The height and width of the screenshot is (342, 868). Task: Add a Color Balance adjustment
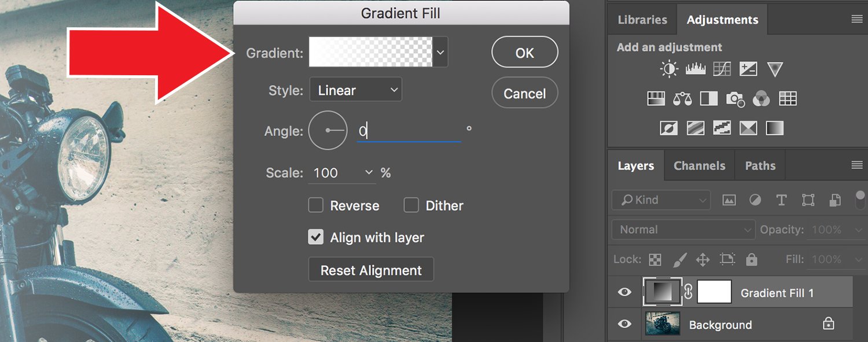[682, 99]
